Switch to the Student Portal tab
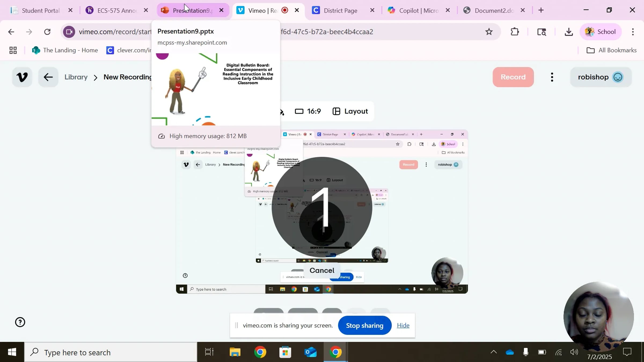 pyautogui.click(x=40, y=10)
